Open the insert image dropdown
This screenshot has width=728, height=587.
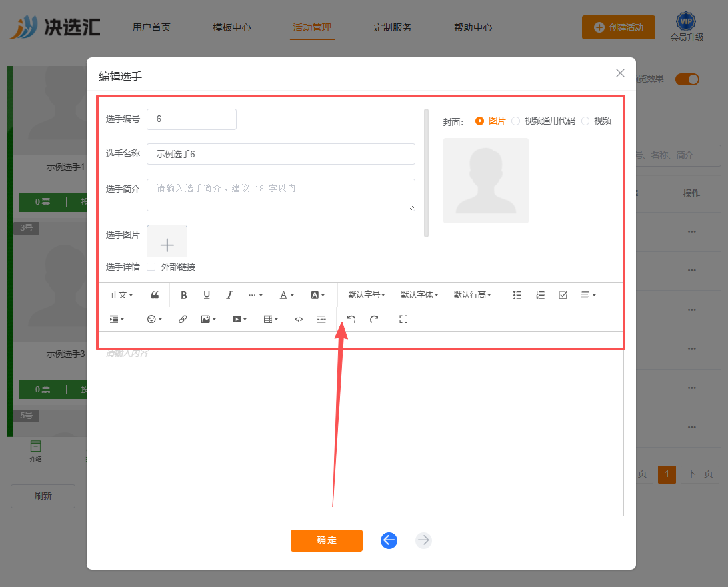[209, 319]
